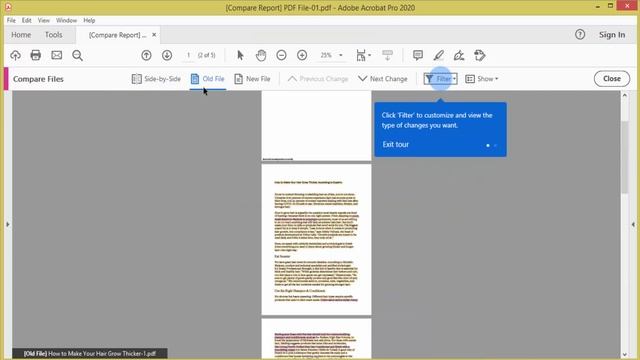Open the sign document tool
Viewport: 640px width, 360px height.
[459, 55]
